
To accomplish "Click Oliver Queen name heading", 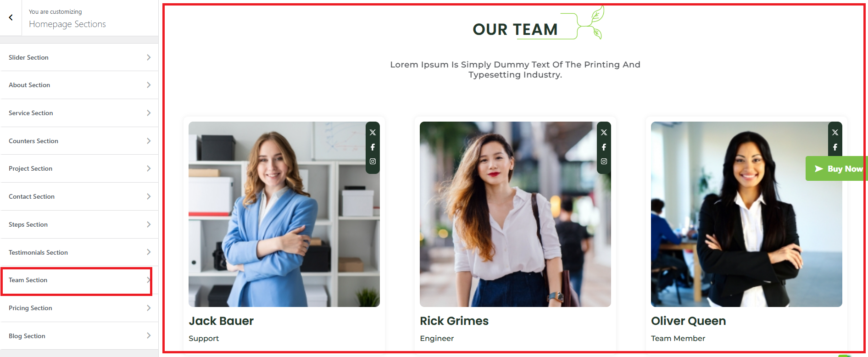I will coord(688,321).
